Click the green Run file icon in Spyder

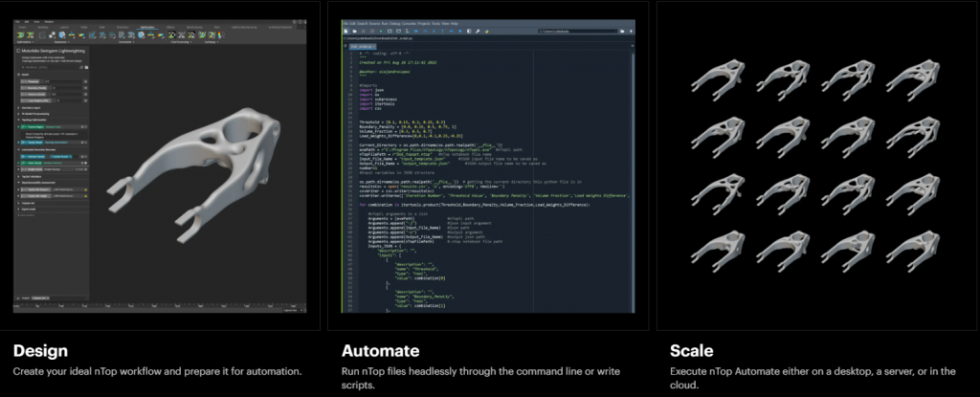click(381, 32)
